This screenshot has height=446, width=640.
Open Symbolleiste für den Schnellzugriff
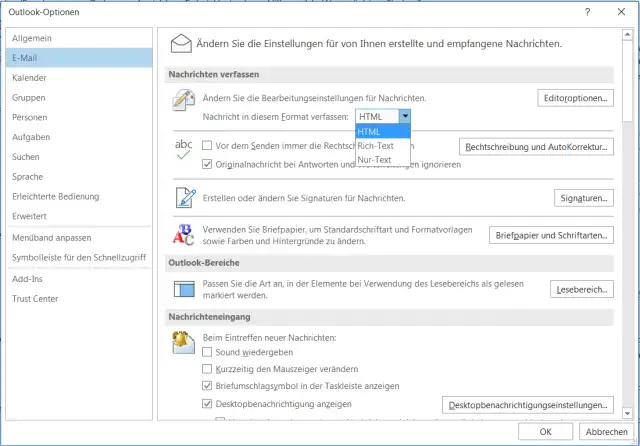[79, 257]
